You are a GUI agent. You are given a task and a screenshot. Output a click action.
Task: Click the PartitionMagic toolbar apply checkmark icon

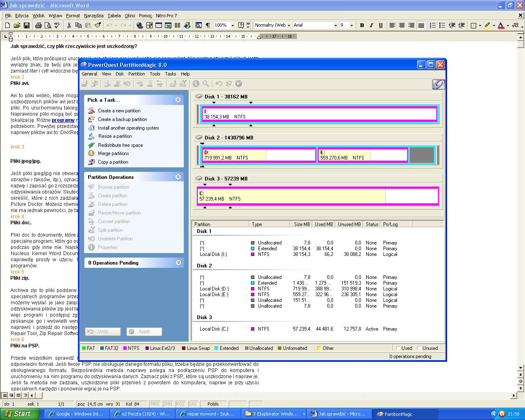pos(239,84)
